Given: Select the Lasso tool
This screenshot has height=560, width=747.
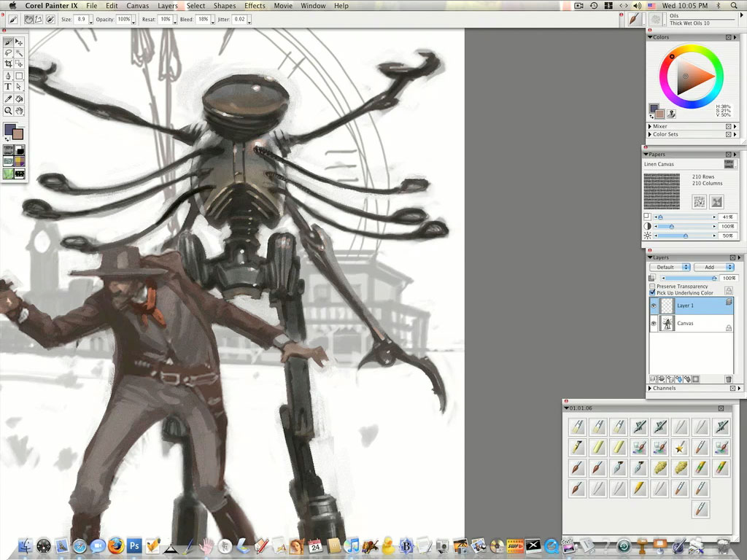Looking at the screenshot, I should [8, 53].
